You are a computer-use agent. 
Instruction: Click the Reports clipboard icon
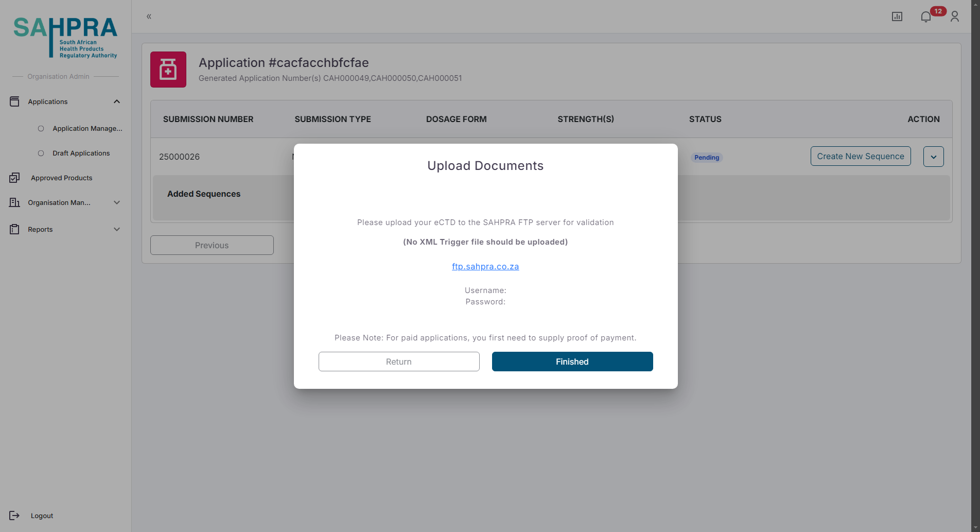click(x=14, y=230)
